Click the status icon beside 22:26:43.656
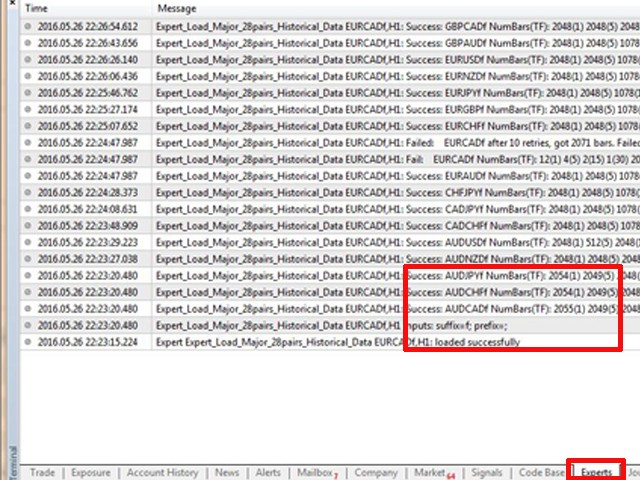Screen dimensions: 640x480 pos(28,43)
